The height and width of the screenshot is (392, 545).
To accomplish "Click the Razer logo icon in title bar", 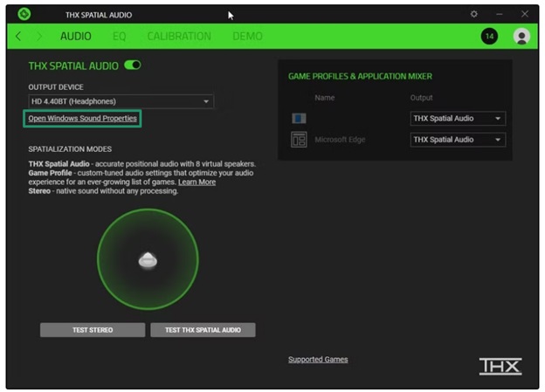I will tap(24, 14).
